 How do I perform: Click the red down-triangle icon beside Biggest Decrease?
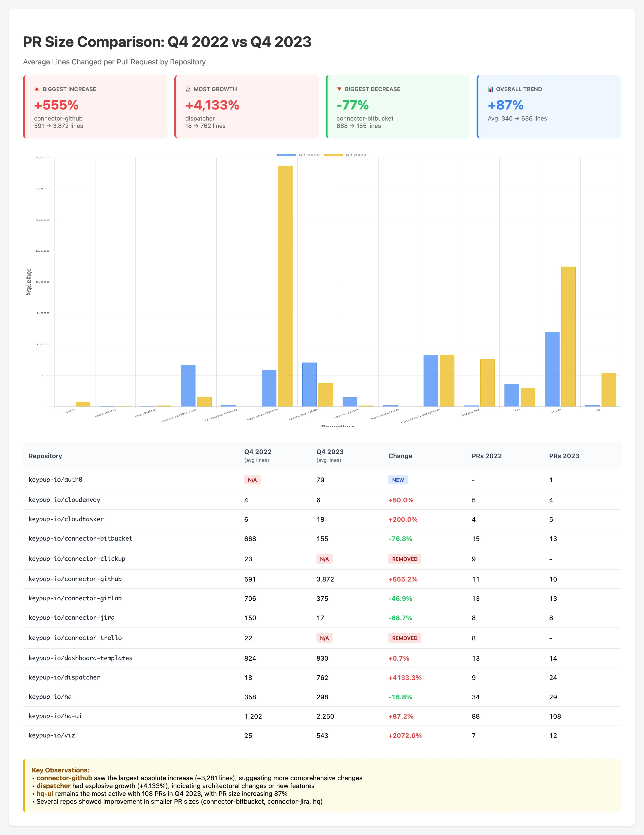click(x=339, y=89)
